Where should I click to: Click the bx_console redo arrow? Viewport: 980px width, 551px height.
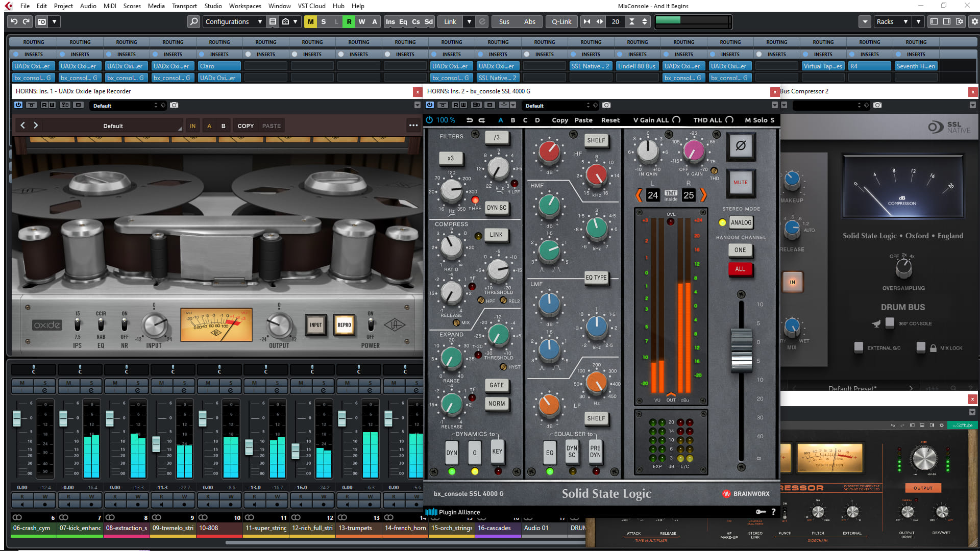point(481,120)
